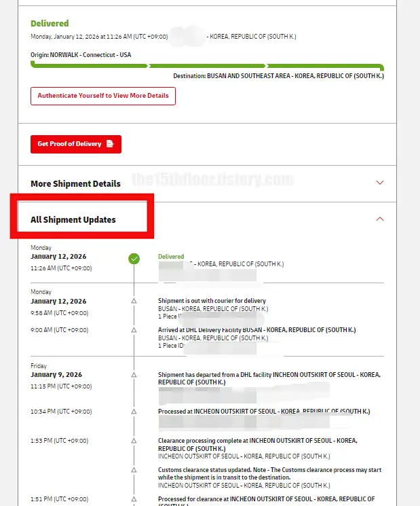Click triangle marker for 10:34 PM Incheon processing

click(134, 412)
